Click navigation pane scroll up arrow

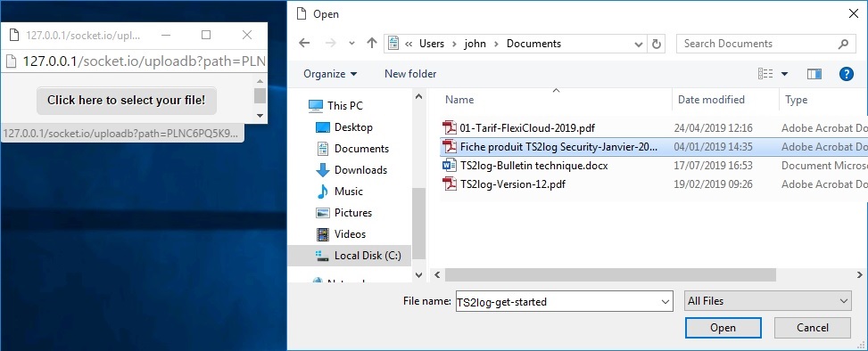click(418, 96)
